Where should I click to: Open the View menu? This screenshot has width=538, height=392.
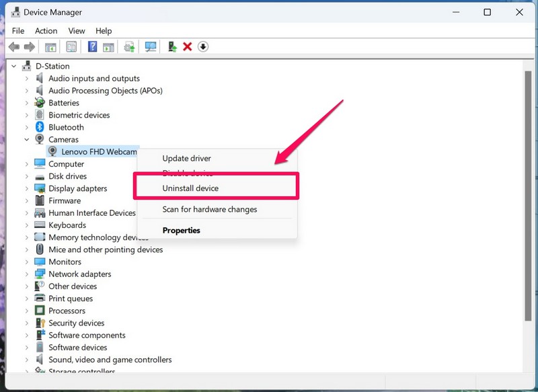click(77, 31)
